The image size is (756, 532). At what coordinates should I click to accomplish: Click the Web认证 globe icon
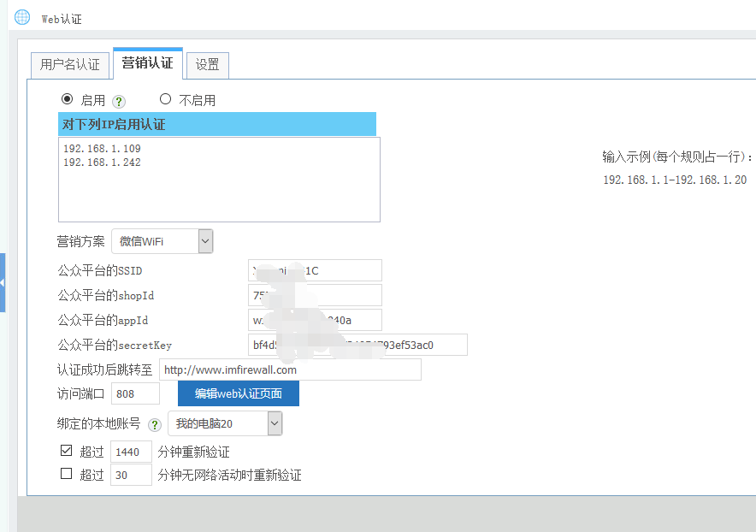click(x=21, y=17)
